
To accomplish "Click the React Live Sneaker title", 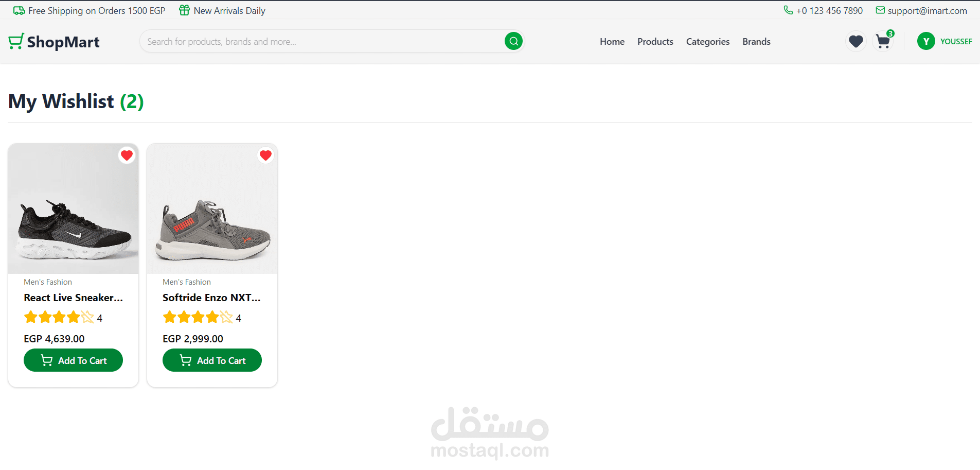I will [x=74, y=298].
